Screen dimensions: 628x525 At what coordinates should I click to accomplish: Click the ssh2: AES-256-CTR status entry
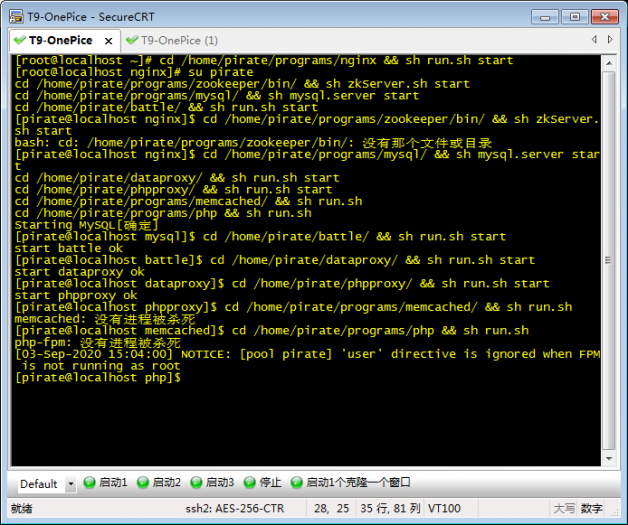click(x=235, y=509)
